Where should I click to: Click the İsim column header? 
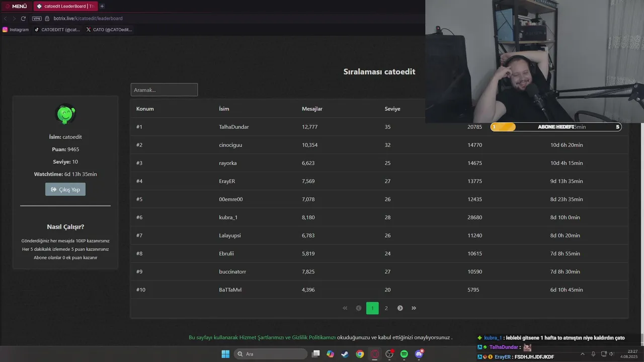click(x=224, y=109)
